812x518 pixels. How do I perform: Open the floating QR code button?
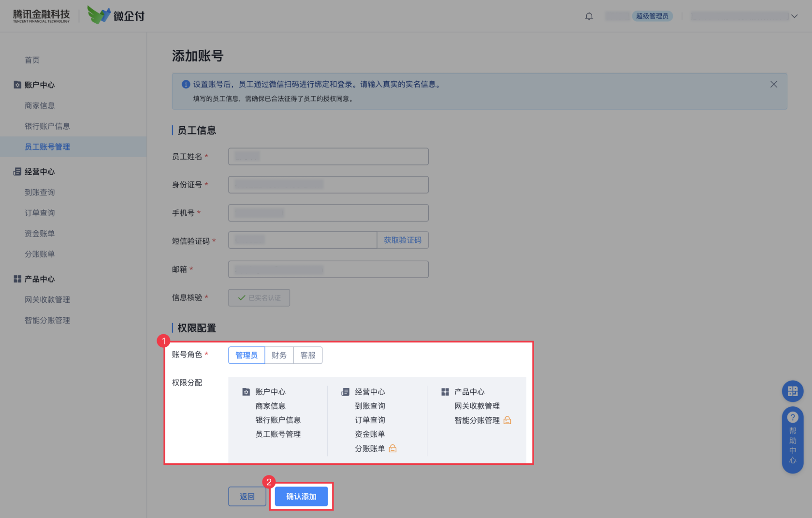coord(793,391)
